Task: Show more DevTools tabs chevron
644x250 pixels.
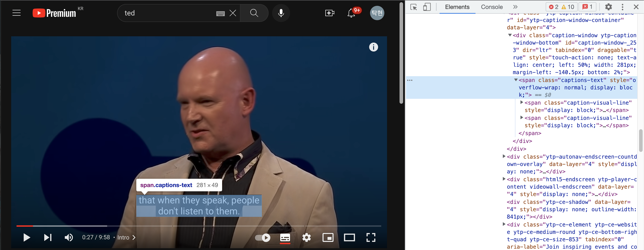Action: 515,7
